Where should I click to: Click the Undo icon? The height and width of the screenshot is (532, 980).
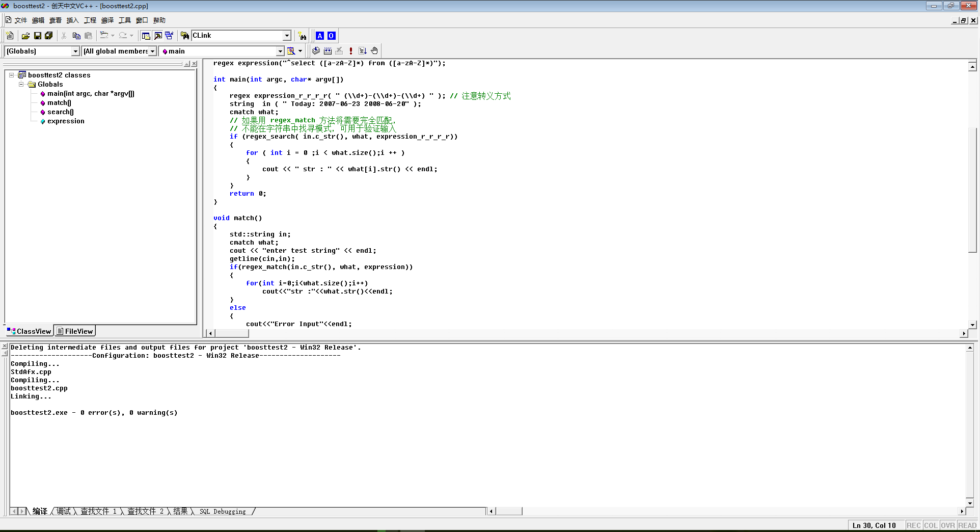104,36
